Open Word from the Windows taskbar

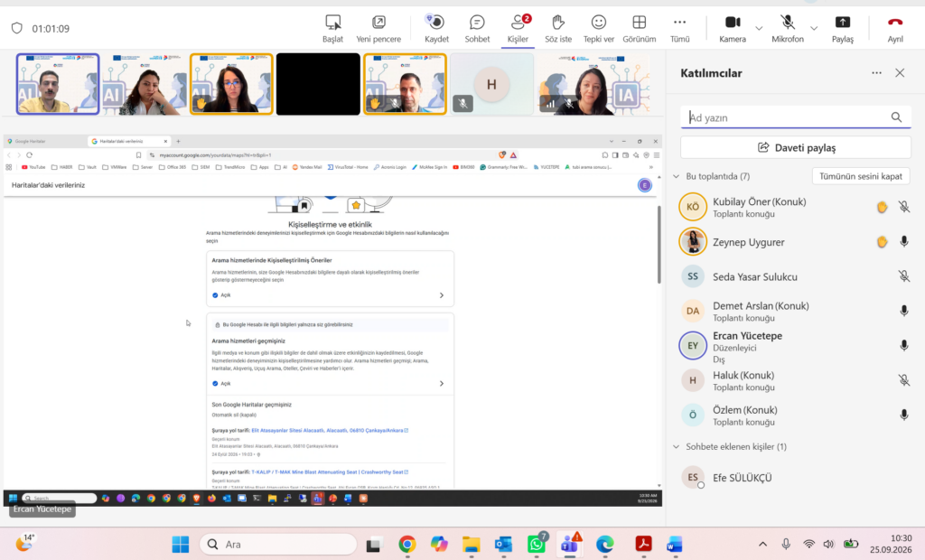click(x=674, y=544)
